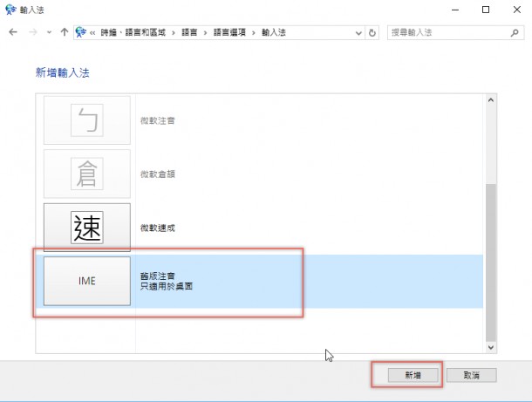Click the refresh button

[372, 33]
